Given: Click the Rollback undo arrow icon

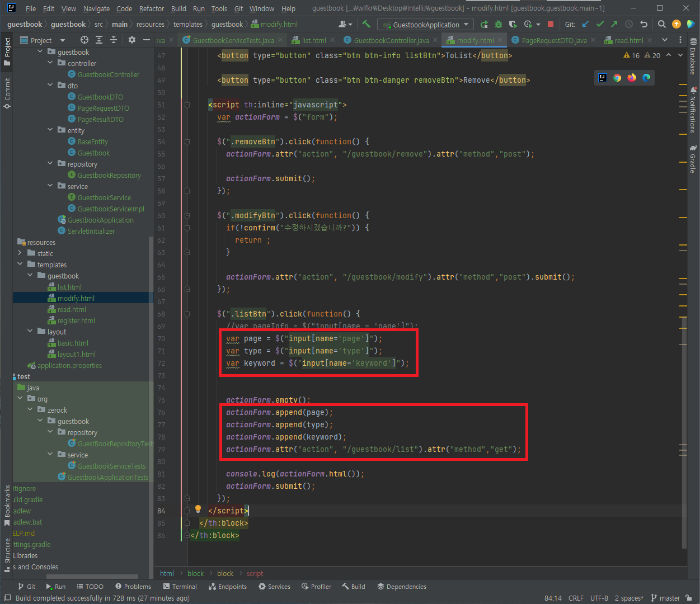Looking at the screenshot, I should 643,24.
